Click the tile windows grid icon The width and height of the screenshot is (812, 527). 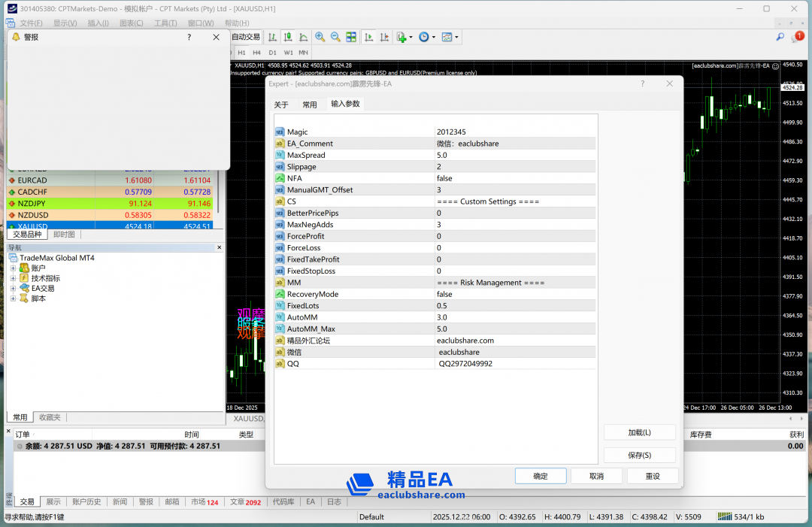[x=351, y=37]
